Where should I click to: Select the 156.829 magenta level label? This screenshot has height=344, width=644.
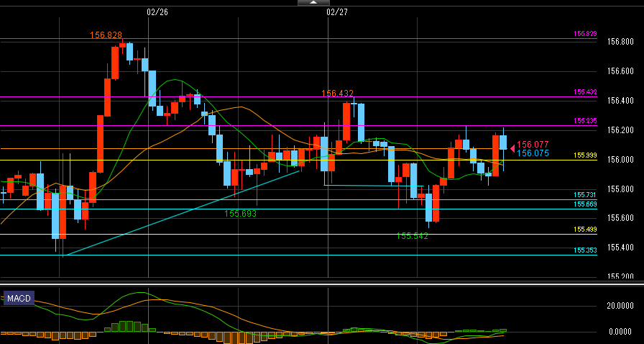click(x=585, y=34)
